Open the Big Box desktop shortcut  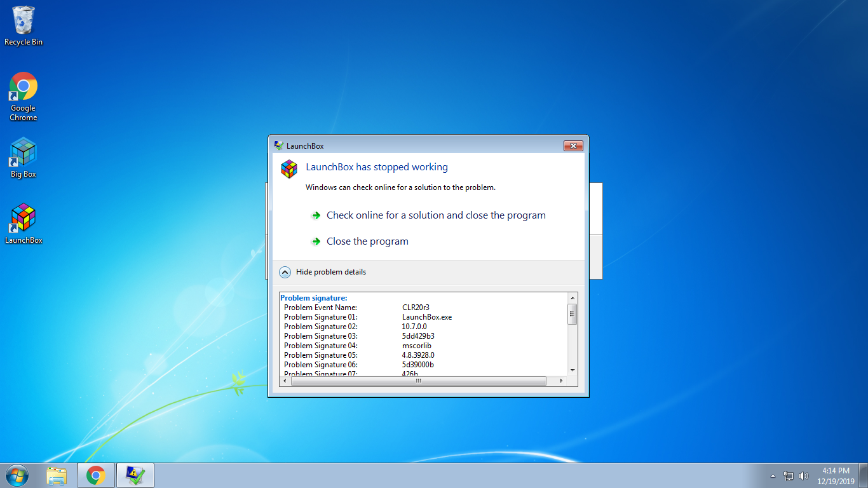[24, 158]
